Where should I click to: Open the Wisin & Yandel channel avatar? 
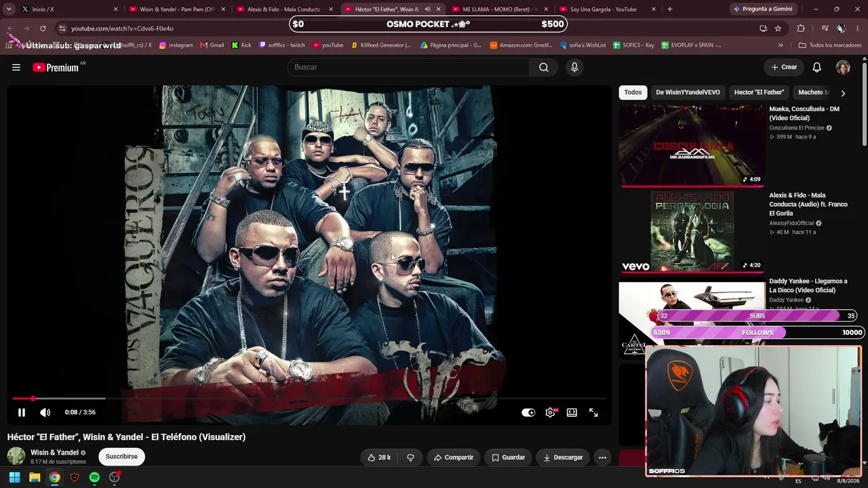point(16,456)
